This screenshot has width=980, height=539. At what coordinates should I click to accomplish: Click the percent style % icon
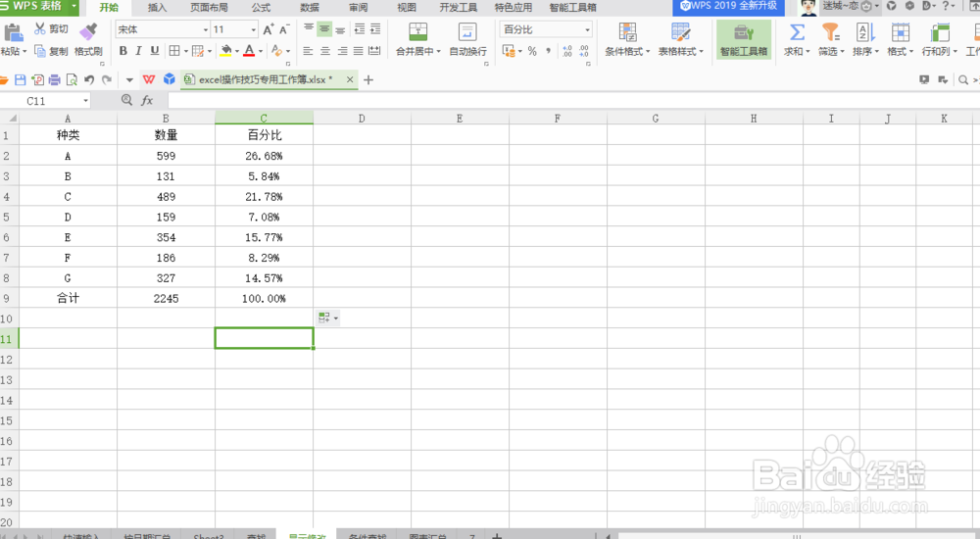coord(532,51)
